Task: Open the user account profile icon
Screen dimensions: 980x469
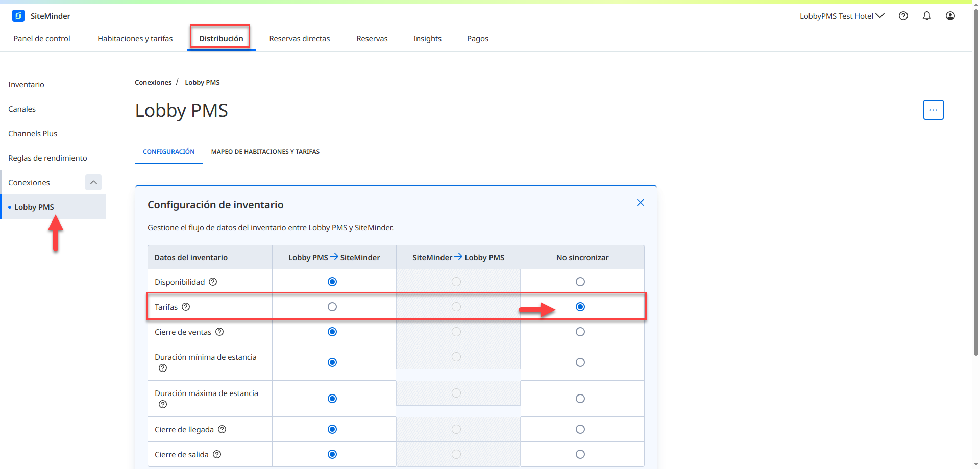Action: tap(950, 16)
